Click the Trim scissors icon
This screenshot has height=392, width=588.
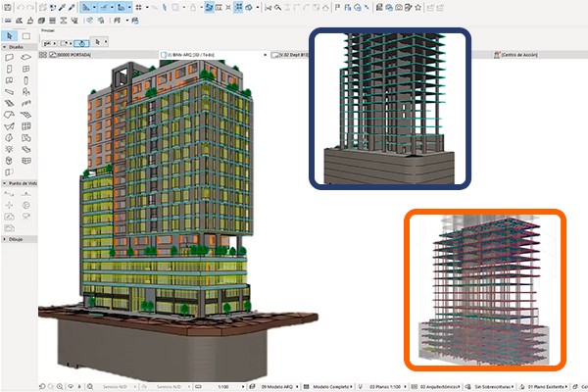tap(268, 7)
